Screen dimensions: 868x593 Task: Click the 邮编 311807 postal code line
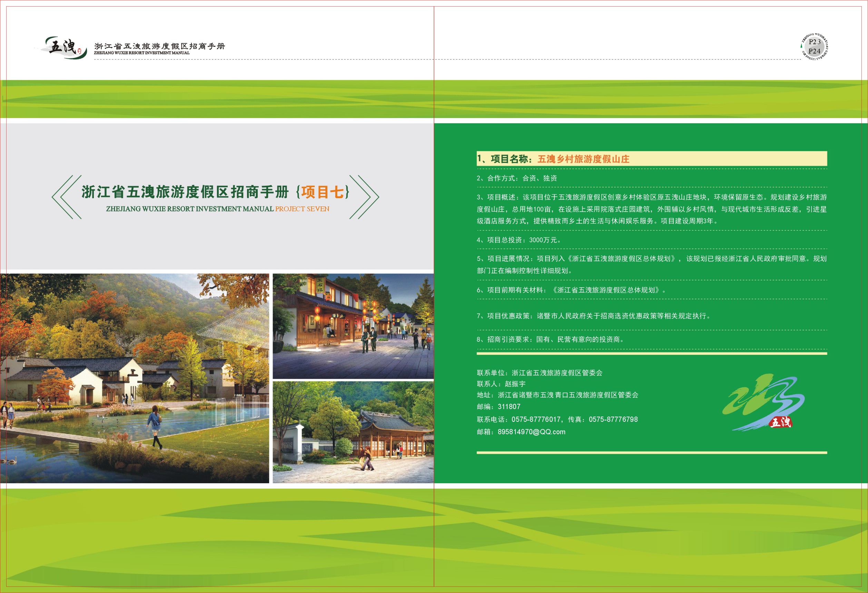point(498,407)
